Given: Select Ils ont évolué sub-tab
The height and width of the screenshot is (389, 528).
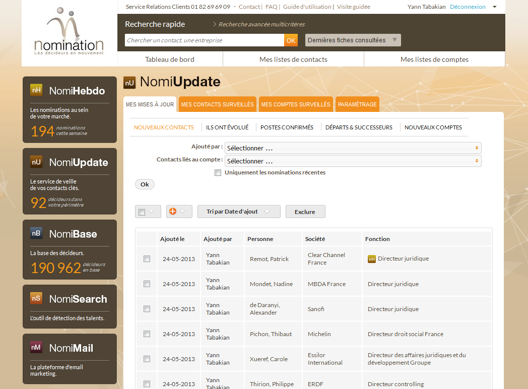Looking at the screenshot, I should point(227,127).
